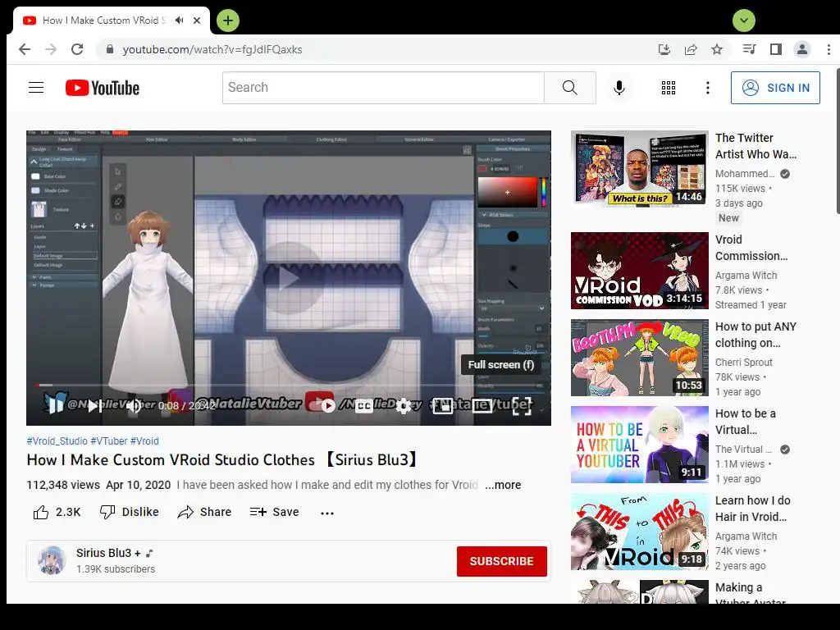This screenshot has height=630, width=840.
Task: Open the Sirius Blu3 + channel name
Action: (x=108, y=553)
